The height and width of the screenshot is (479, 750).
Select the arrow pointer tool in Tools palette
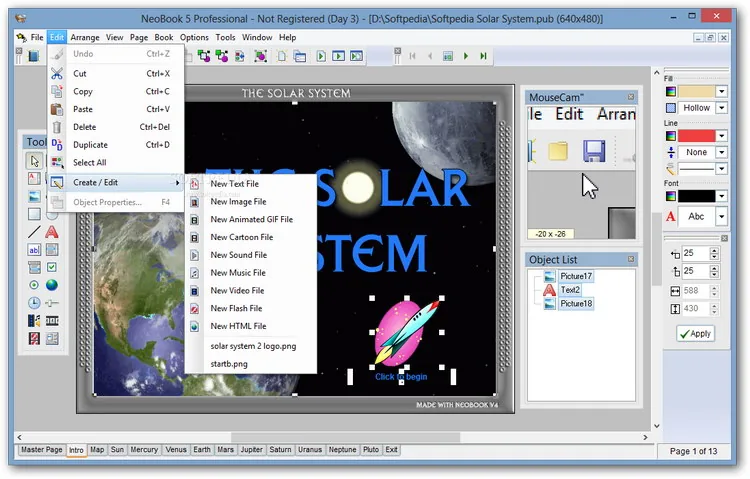click(34, 161)
